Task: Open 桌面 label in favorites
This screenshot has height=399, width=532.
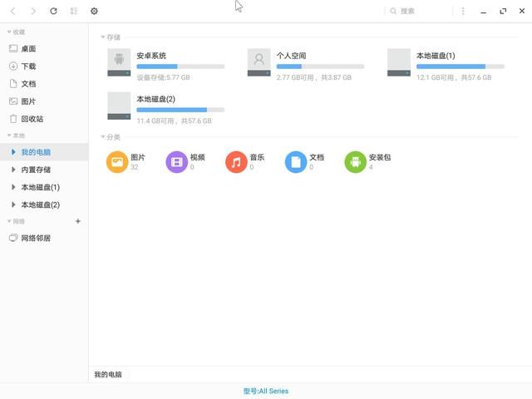Action: point(28,49)
